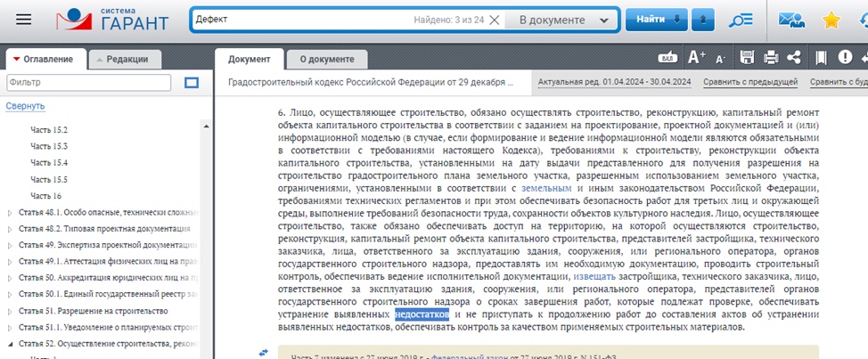The width and height of the screenshot is (868, 359).
Task: Expand the Статья 50.1 Единый реестр node arrow
Action: pyautogui.click(x=11, y=295)
